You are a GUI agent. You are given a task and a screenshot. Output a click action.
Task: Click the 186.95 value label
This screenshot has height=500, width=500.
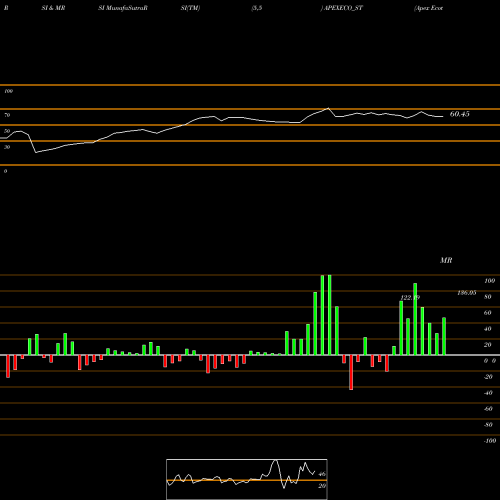[467, 293]
